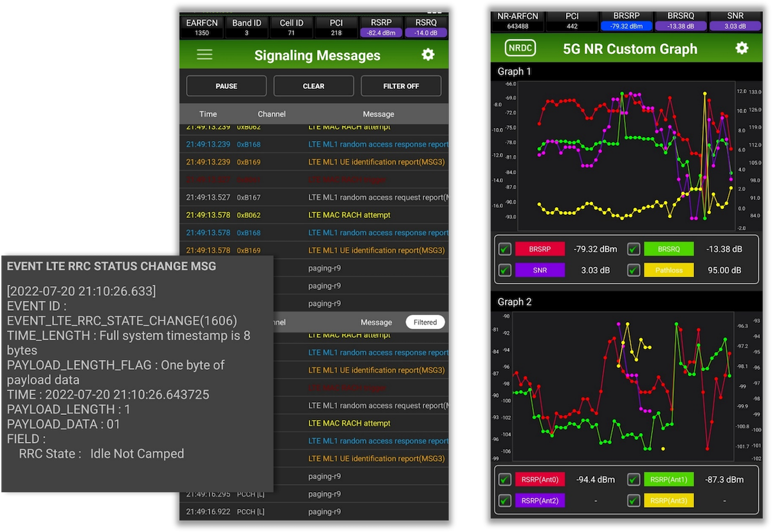Viewport: 772px width, 532px height.
Task: Select the Time column header
Action: (x=208, y=114)
